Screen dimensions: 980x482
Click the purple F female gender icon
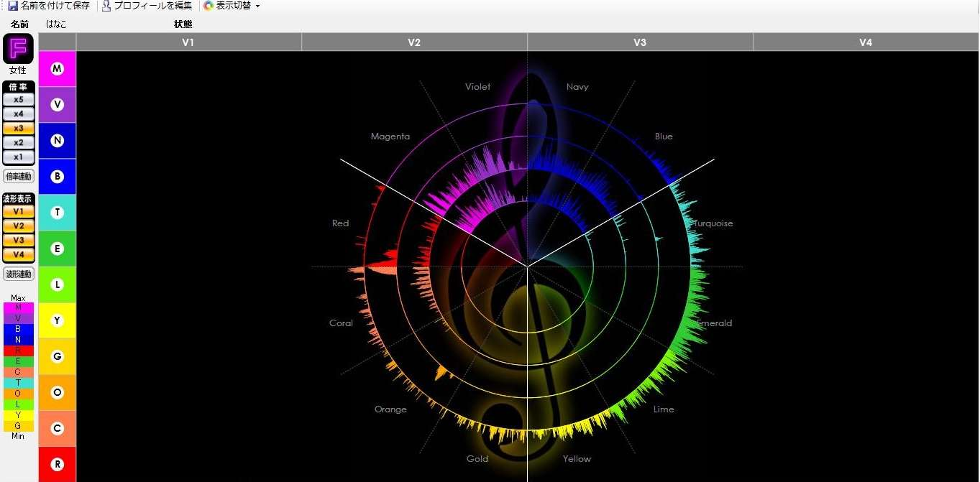tap(18, 49)
